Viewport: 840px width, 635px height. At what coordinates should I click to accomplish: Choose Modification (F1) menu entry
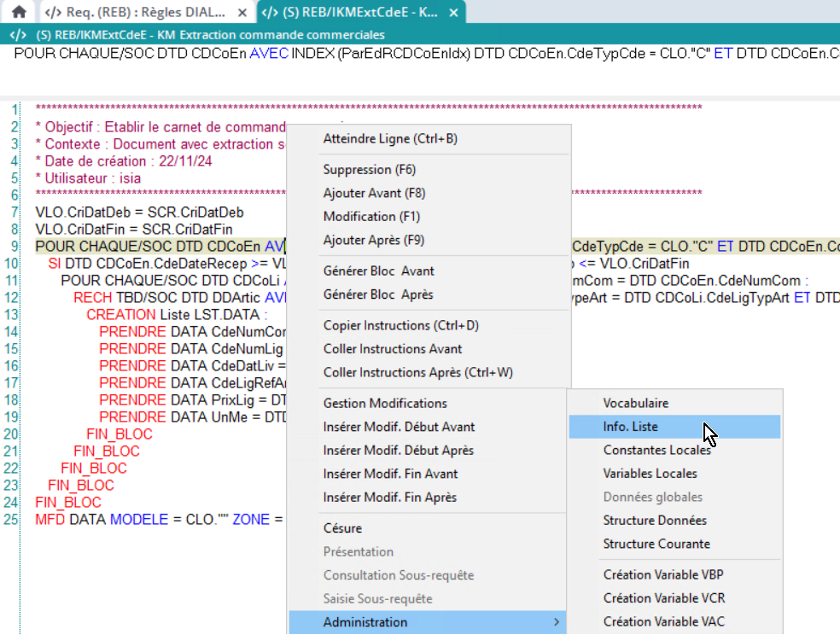click(371, 217)
